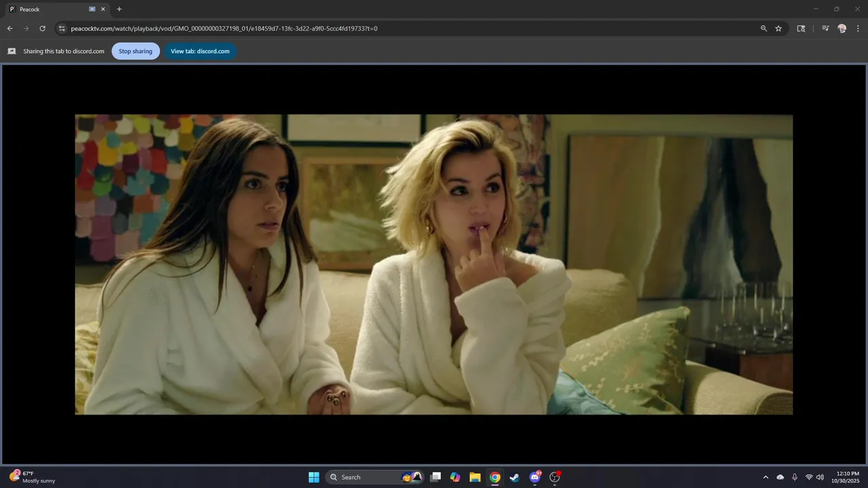Open Wi-Fi network settings tray icon
Viewport: 868px width, 488px height.
809,477
